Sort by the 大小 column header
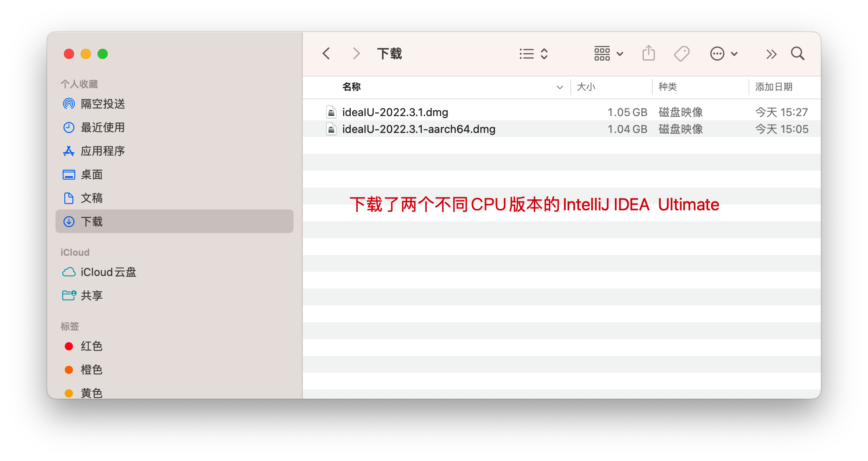 tap(586, 87)
